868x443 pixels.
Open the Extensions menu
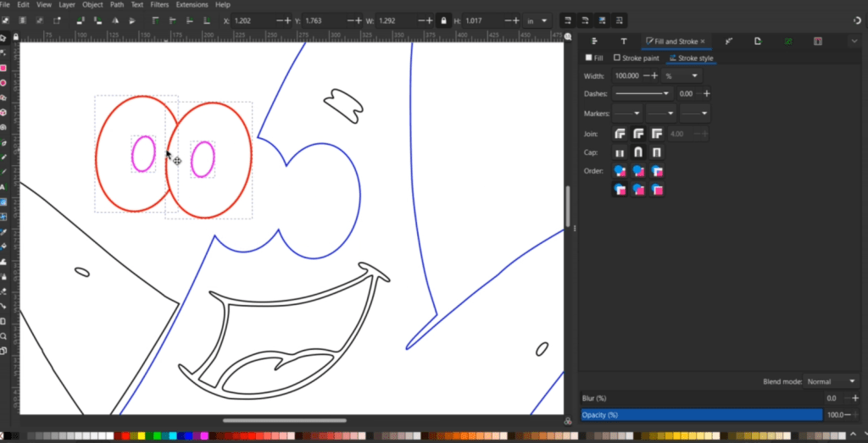[x=192, y=5]
